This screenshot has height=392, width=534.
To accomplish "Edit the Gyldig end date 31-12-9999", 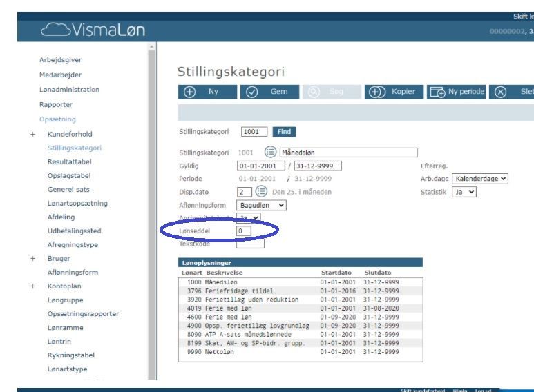I will [318, 166].
